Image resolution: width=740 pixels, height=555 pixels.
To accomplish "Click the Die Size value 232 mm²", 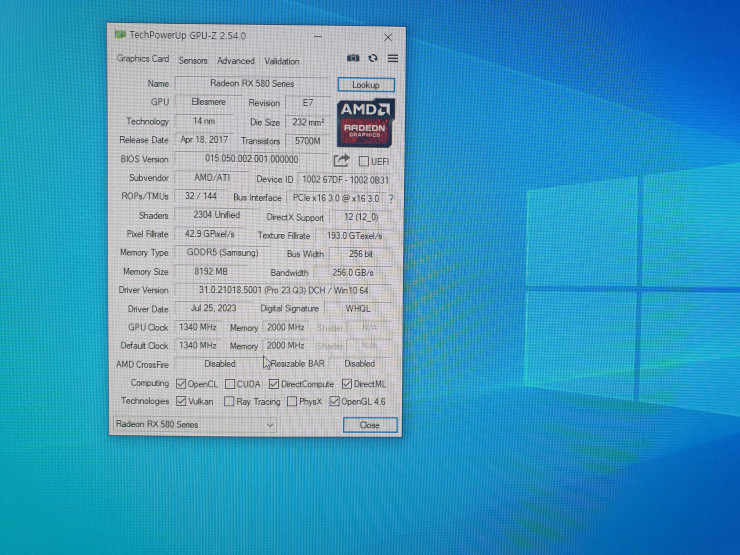I will 308,122.
